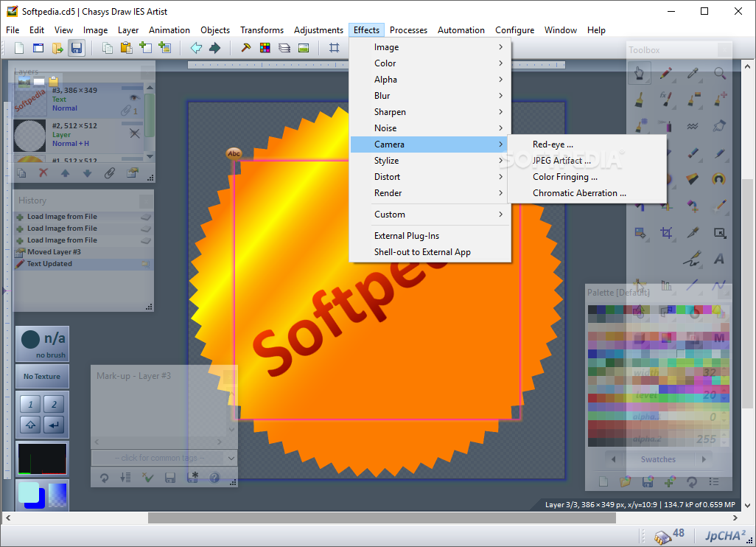Click the copy pages toolbar icon
Viewport: 756px width, 547px height.
pyautogui.click(x=108, y=48)
